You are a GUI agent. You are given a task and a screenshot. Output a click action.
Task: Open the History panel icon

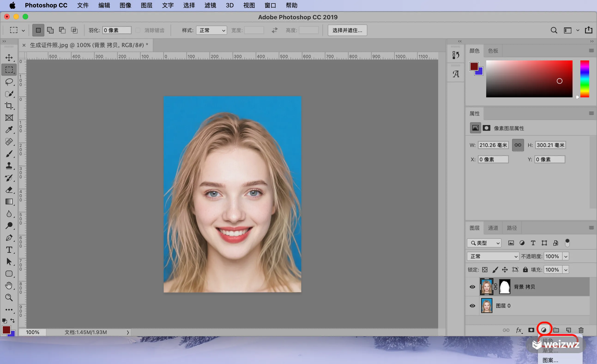tap(455, 55)
